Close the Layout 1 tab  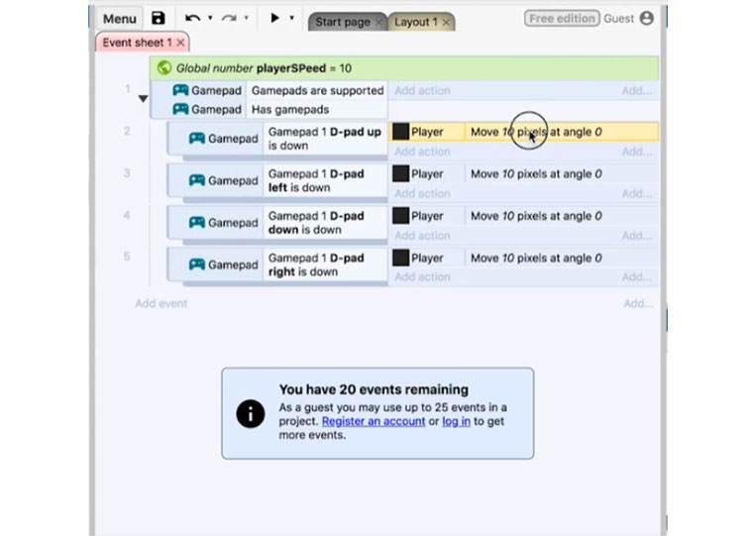click(x=446, y=22)
